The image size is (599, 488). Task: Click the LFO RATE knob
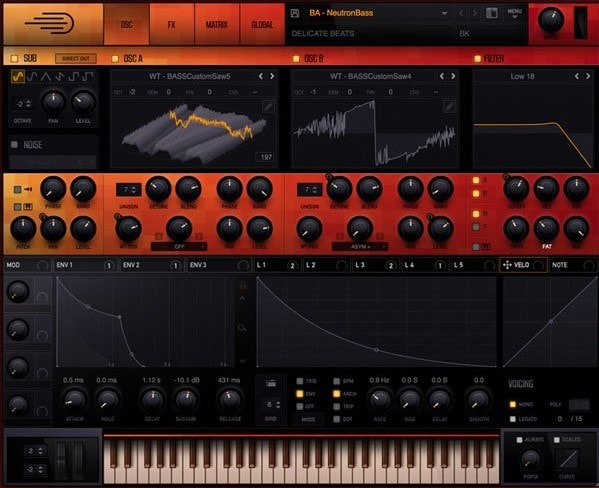379,400
